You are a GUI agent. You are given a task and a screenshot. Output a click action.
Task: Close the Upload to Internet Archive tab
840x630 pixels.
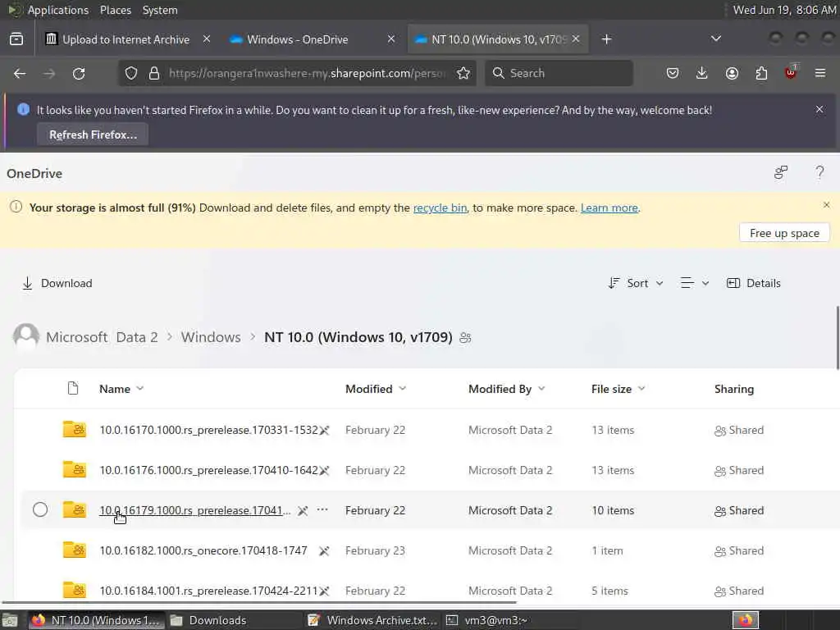tap(207, 39)
